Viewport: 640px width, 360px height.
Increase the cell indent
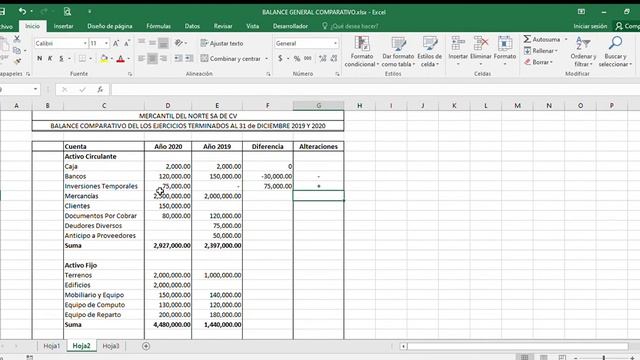click(189, 59)
